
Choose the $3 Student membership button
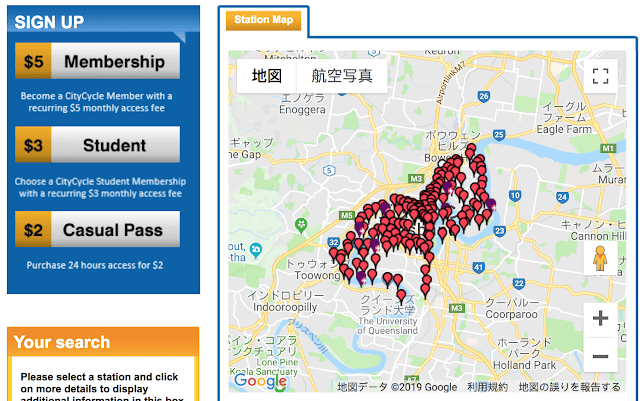pos(97,145)
